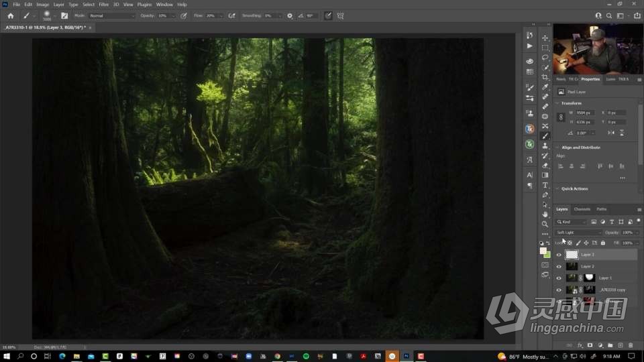The height and width of the screenshot is (362, 644).
Task: Toggle pressure for size
Action: [x=328, y=15]
